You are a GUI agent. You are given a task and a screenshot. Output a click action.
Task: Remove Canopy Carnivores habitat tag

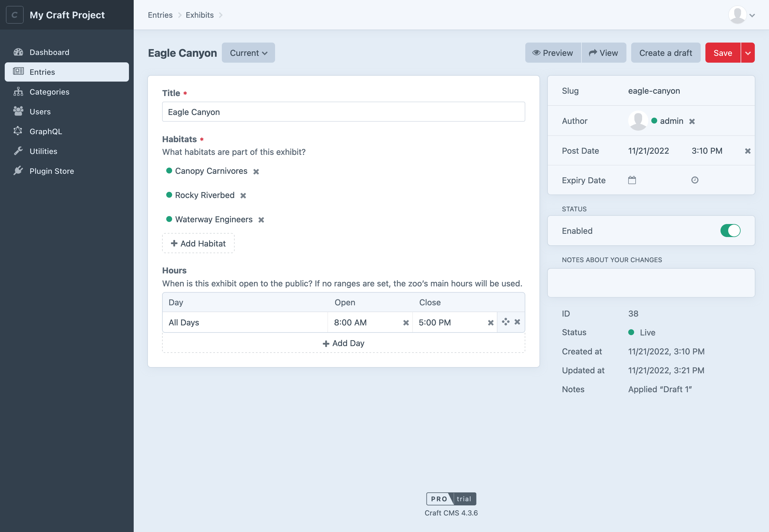(x=256, y=171)
